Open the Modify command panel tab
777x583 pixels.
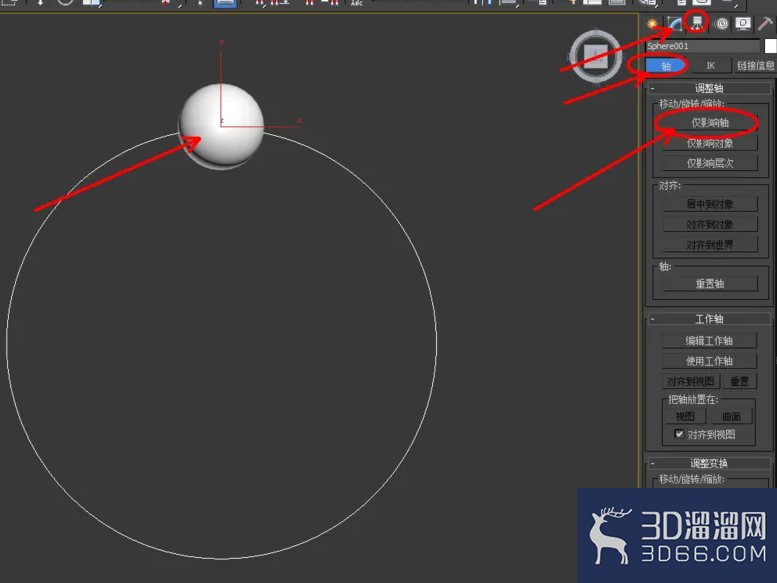pos(674,23)
